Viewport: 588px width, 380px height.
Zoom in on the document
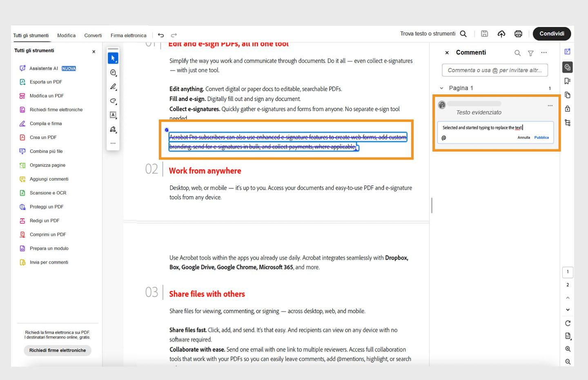568,349
